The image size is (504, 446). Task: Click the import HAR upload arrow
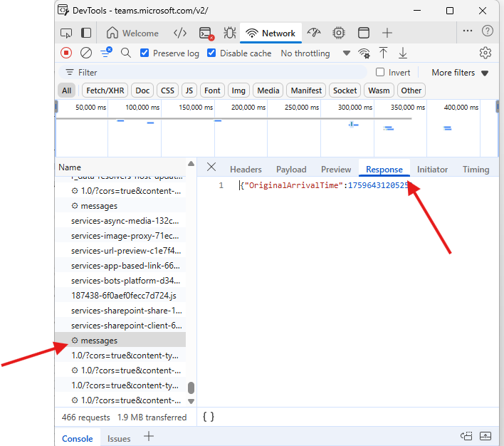click(383, 53)
